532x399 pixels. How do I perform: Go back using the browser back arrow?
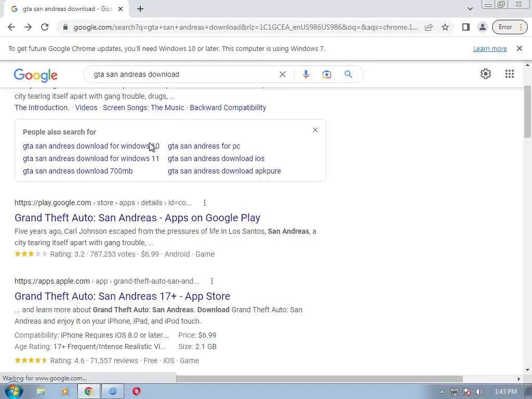coord(11,27)
